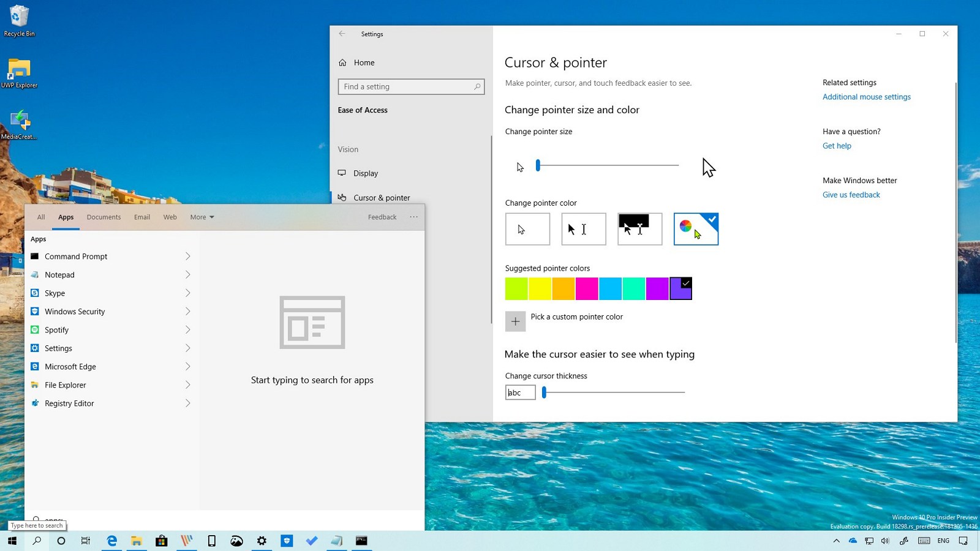Select the white pointer color option
The image size is (980, 551).
[527, 229]
